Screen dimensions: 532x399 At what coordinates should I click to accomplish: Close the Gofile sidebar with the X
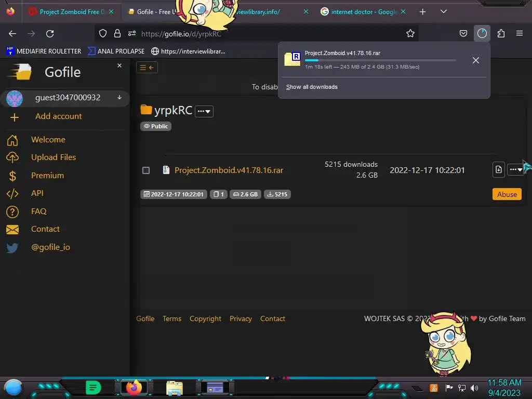coord(119,65)
